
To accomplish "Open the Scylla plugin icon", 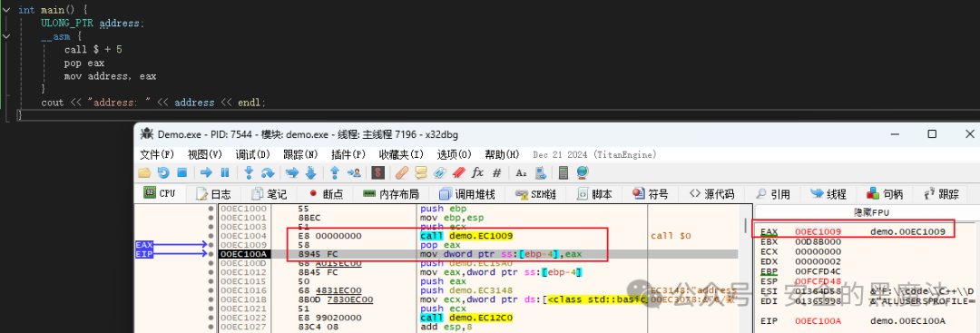I will point(377,172).
